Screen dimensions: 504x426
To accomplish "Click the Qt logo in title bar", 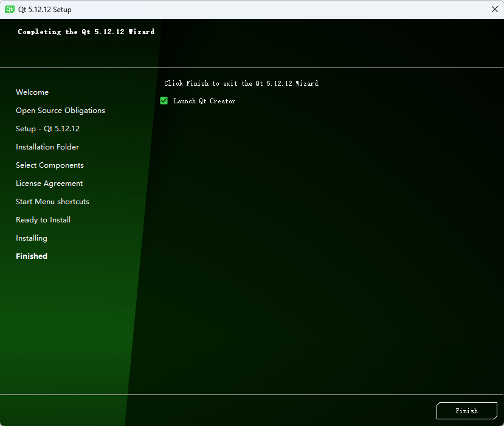I will pos(10,9).
